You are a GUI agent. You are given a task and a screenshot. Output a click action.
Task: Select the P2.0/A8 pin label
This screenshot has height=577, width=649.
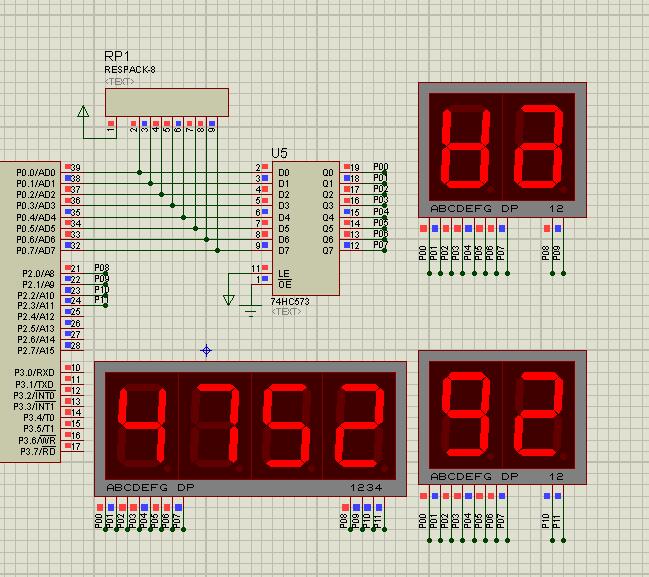(x=38, y=274)
